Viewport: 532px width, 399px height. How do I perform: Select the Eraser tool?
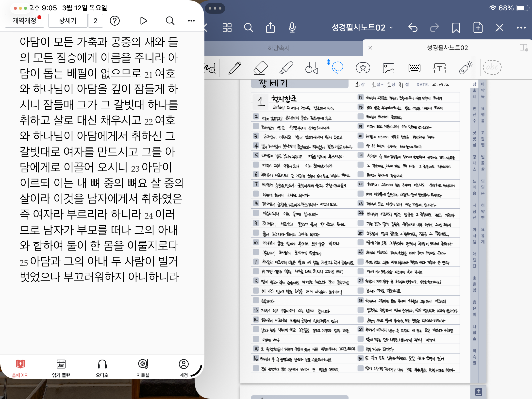pyautogui.click(x=261, y=68)
